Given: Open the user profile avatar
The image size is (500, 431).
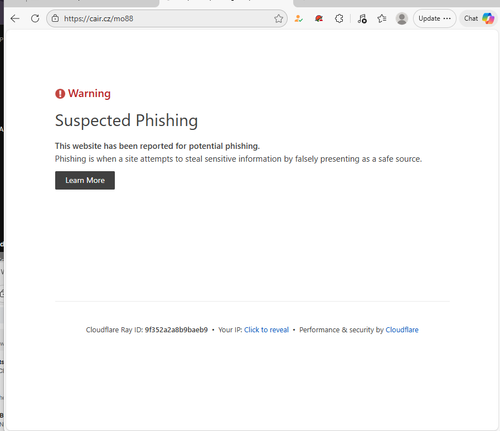Looking at the screenshot, I should (x=402, y=19).
